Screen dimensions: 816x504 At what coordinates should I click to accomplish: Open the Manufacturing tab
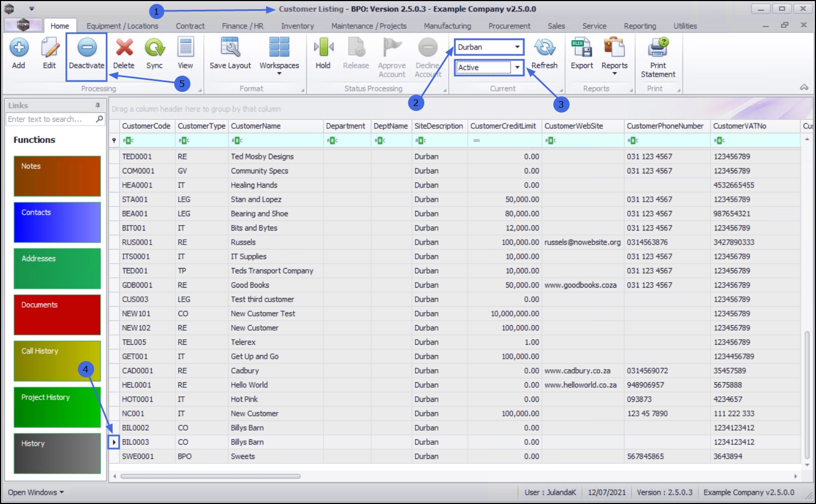448,26
